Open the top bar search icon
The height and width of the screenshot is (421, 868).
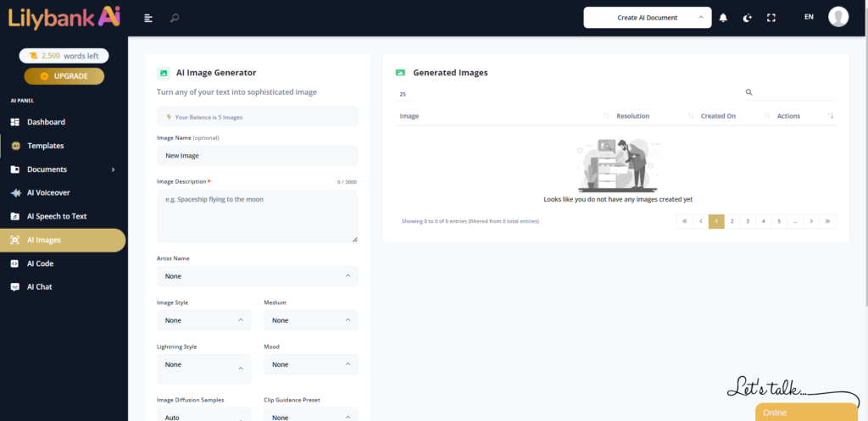click(175, 18)
